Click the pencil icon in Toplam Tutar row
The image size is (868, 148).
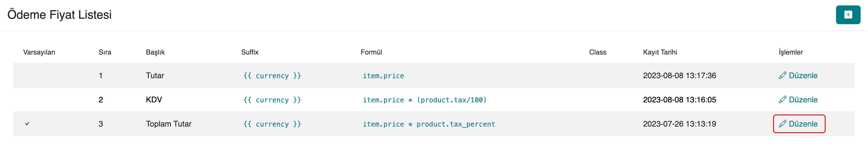click(782, 124)
